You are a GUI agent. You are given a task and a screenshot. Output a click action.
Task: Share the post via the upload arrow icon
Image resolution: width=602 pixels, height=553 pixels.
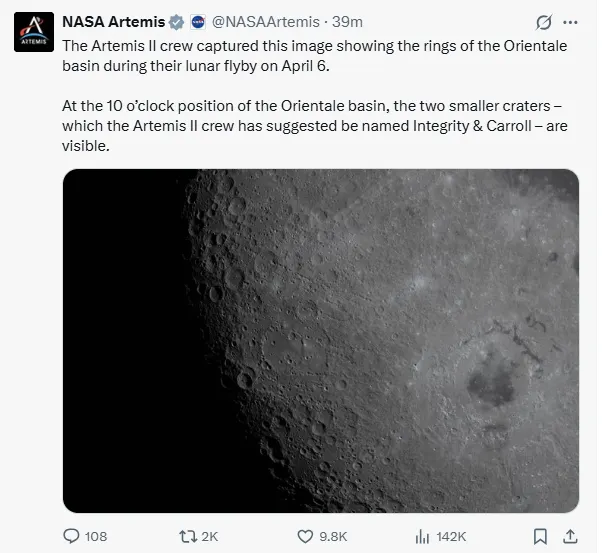coord(570,536)
